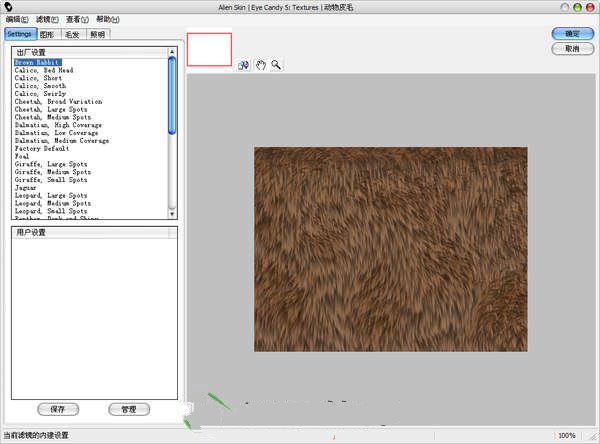Switch to the 图形 tab

(47, 33)
